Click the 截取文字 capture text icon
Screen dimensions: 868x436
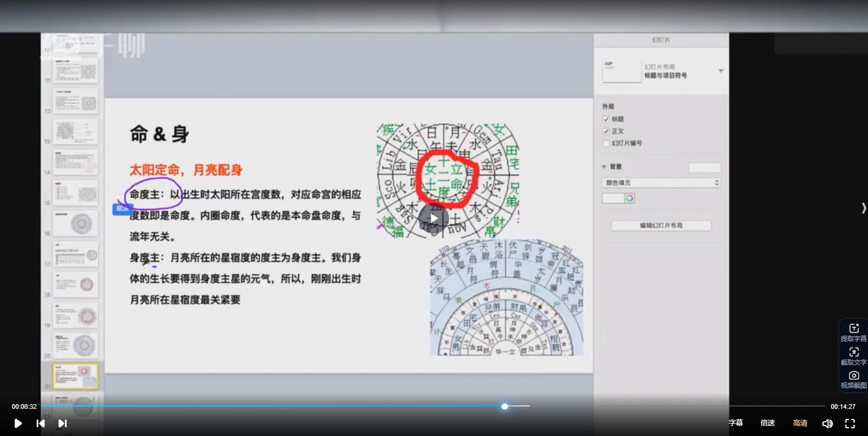(x=854, y=356)
